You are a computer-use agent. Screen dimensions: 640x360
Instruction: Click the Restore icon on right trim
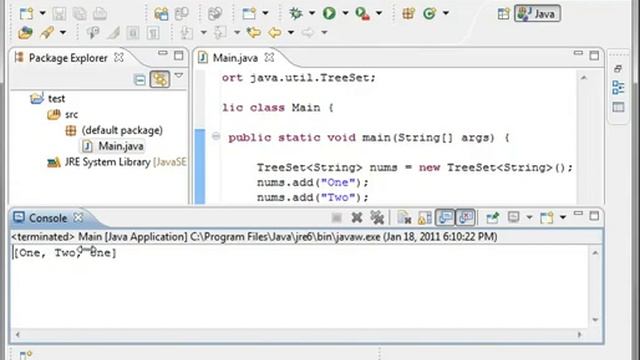618,69
